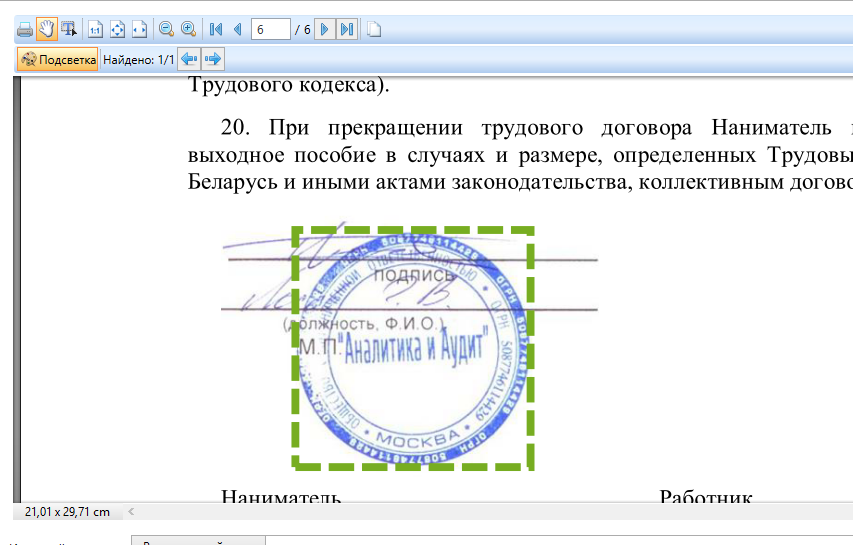Image resolution: width=853 pixels, height=545 pixels.
Task: Click the page number field
Action: coord(270,29)
